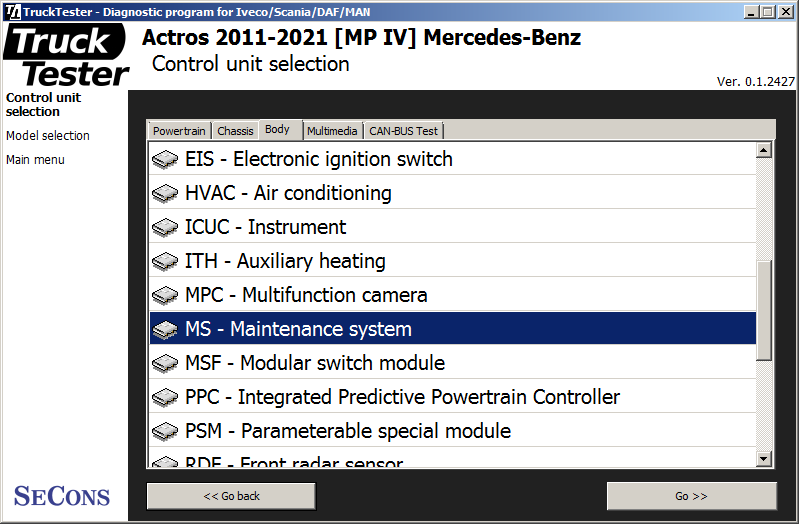Select EIS - Electronic ignition switch
This screenshot has width=799, height=524.
452,159
